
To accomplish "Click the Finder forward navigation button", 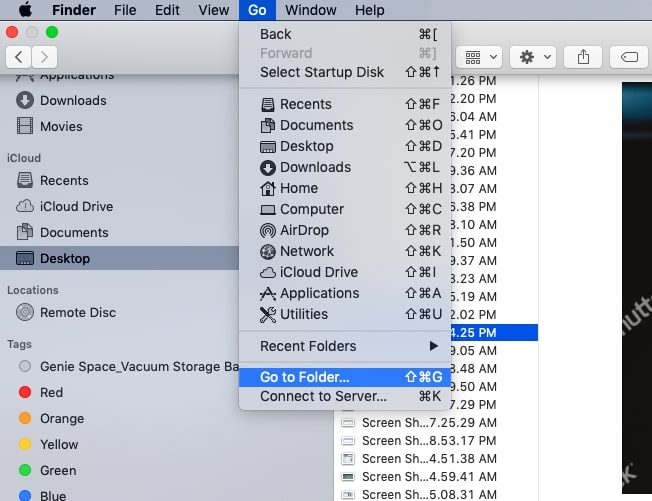I will pyautogui.click(x=44, y=57).
